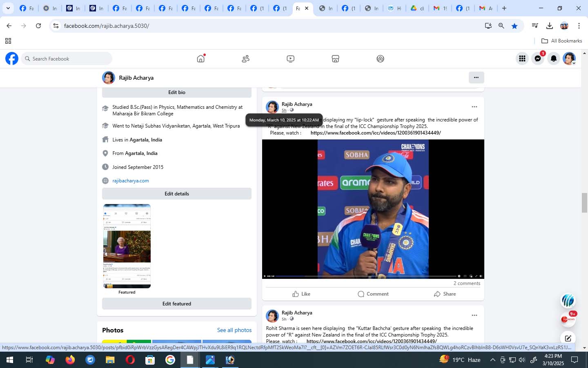Open the Facebook menu grid icon

pyautogui.click(x=522, y=58)
